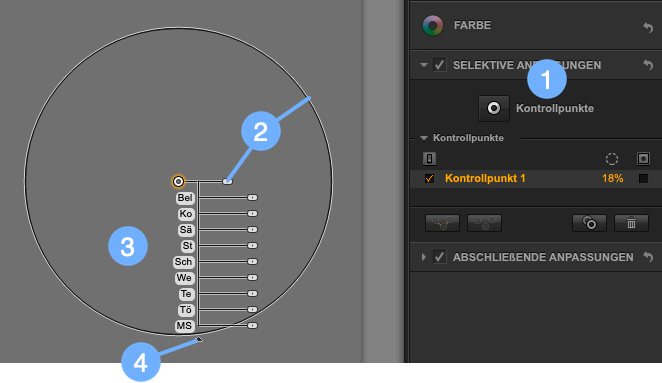Toggle mask checkbox for Kontrollpunkt 1
This screenshot has height=383, width=662.
coord(643,179)
